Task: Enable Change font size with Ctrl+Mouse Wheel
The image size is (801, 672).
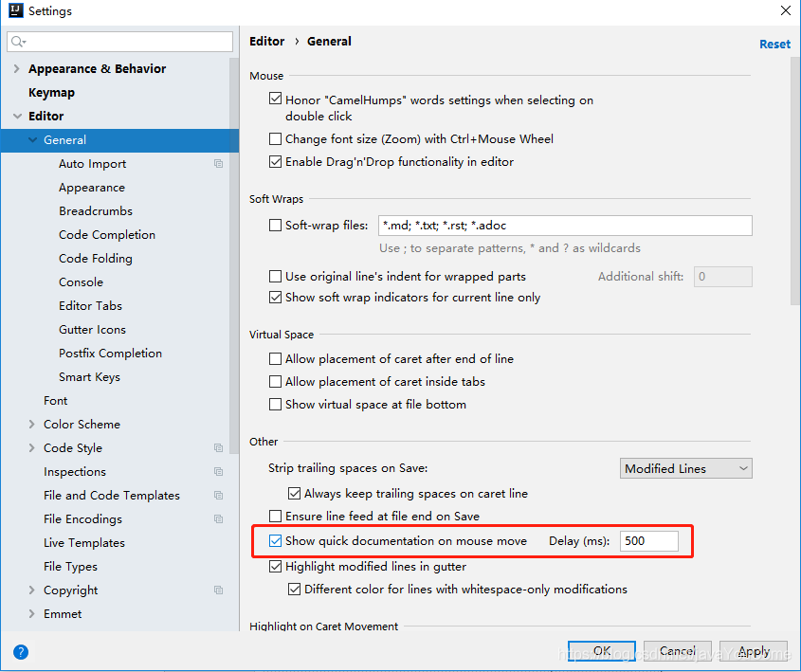Action: tap(276, 139)
